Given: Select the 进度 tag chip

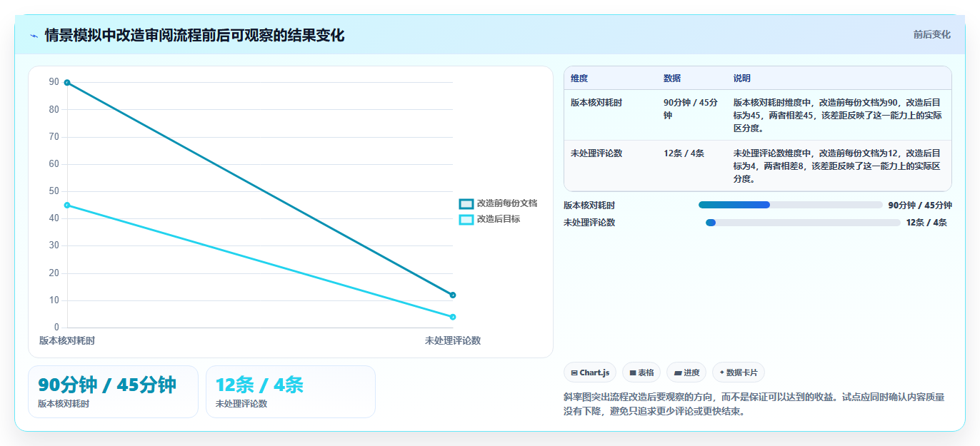Looking at the screenshot, I should [x=686, y=372].
